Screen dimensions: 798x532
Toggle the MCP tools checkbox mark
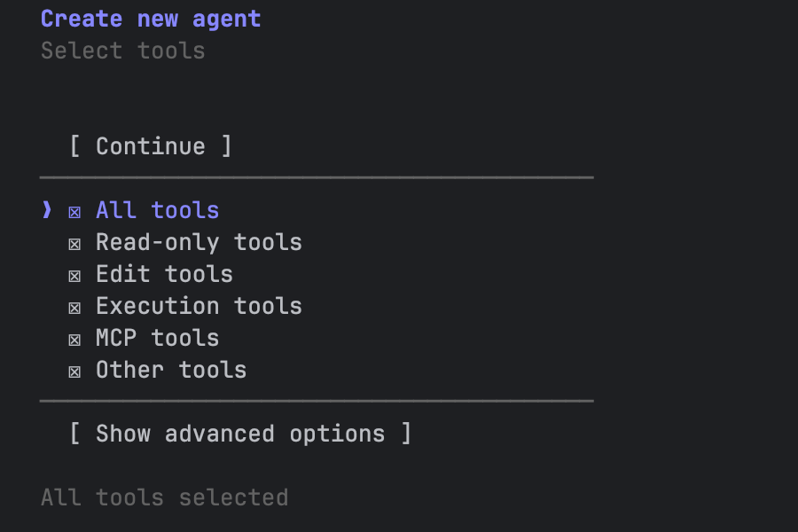(74, 340)
